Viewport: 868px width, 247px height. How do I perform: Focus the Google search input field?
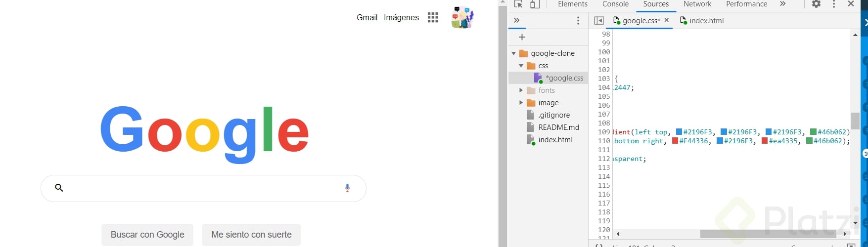tap(203, 188)
